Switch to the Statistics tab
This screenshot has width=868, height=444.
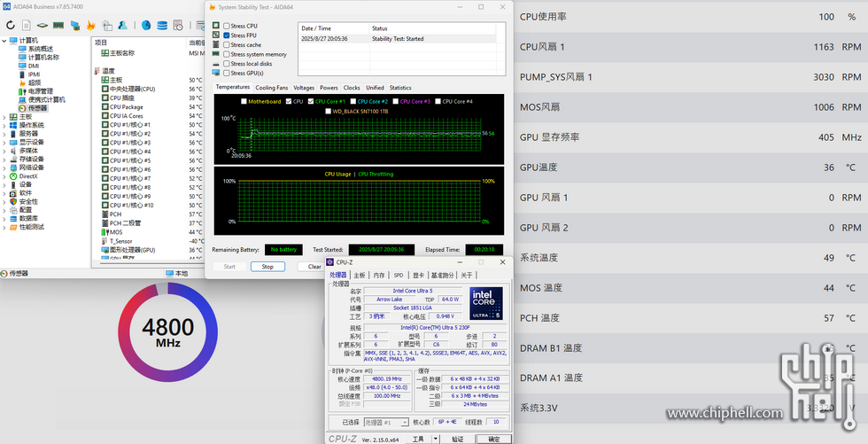click(400, 88)
